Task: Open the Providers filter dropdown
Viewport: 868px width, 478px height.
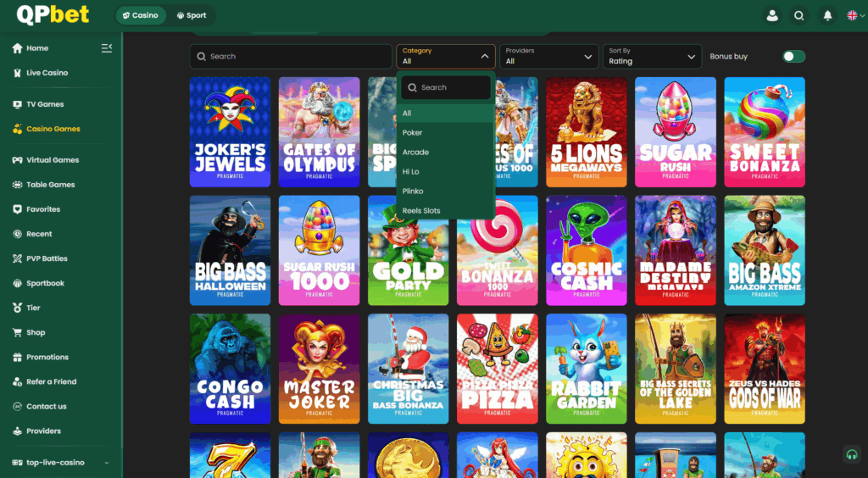Action: [549, 57]
